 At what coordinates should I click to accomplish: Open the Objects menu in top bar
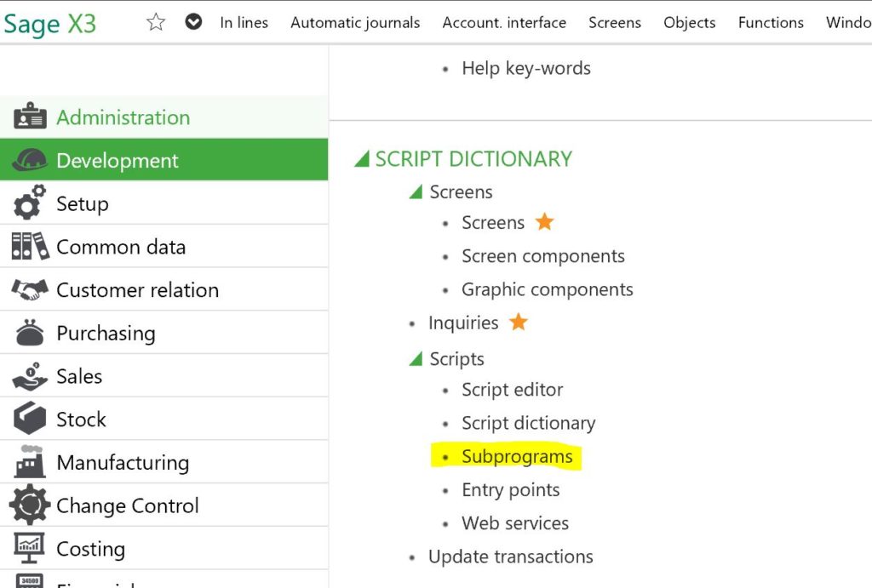(689, 23)
